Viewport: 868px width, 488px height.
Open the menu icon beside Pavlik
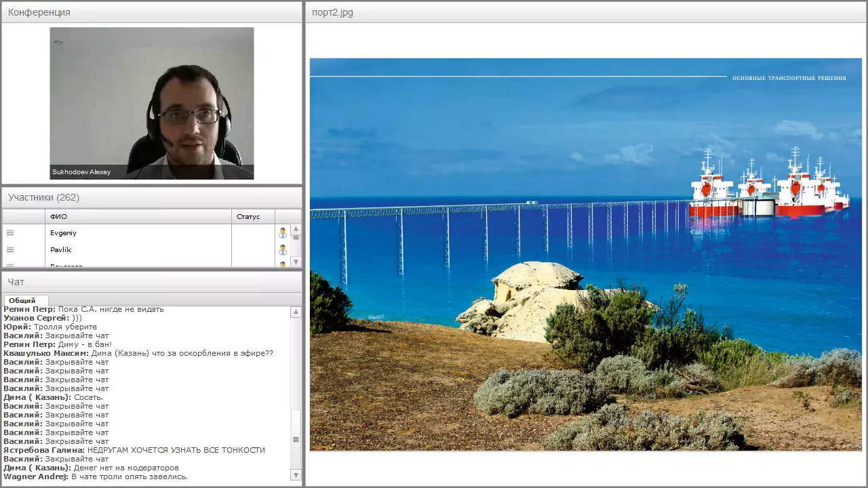[10, 249]
